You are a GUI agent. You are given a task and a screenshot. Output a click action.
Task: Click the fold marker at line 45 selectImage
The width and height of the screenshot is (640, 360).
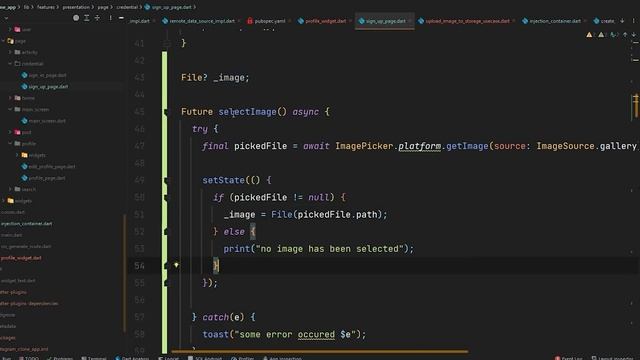pos(166,112)
